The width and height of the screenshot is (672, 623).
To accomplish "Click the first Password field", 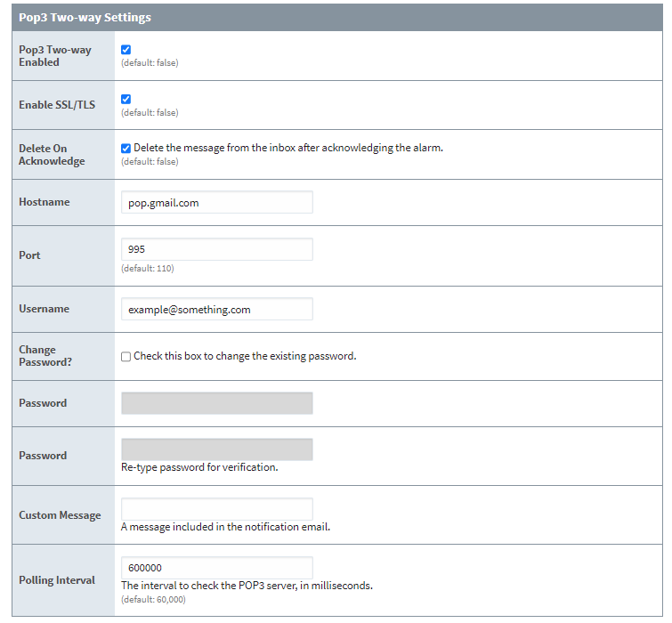I will tap(217, 403).
